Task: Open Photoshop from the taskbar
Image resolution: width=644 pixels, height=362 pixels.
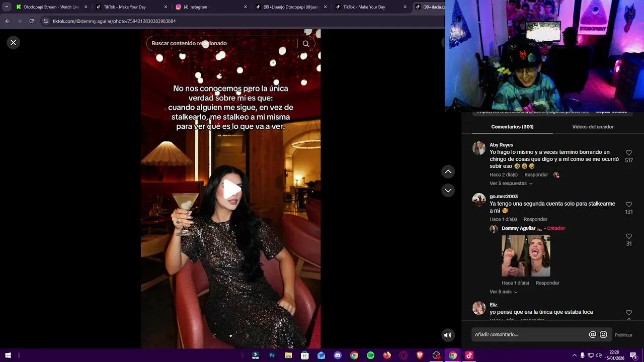Action: [x=272, y=355]
